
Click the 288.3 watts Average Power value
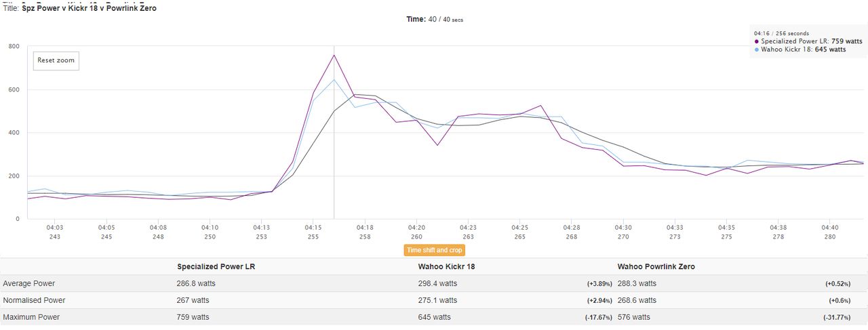[637, 283]
